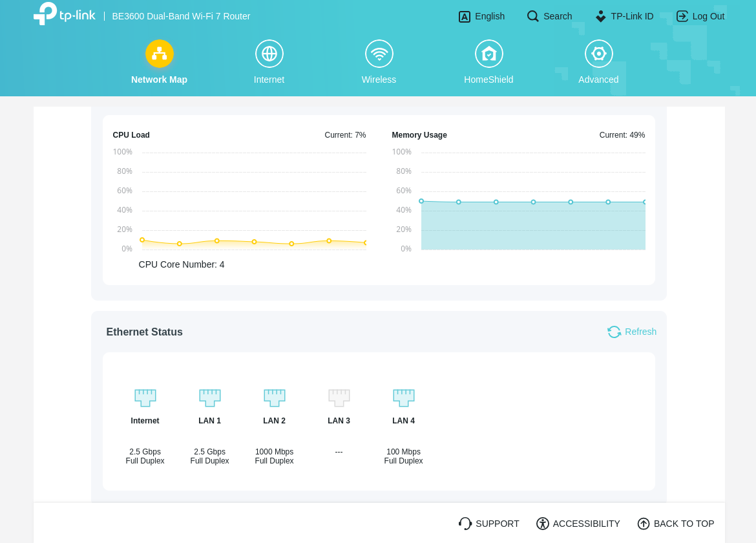Select the LAN 2 port icon

click(275, 398)
